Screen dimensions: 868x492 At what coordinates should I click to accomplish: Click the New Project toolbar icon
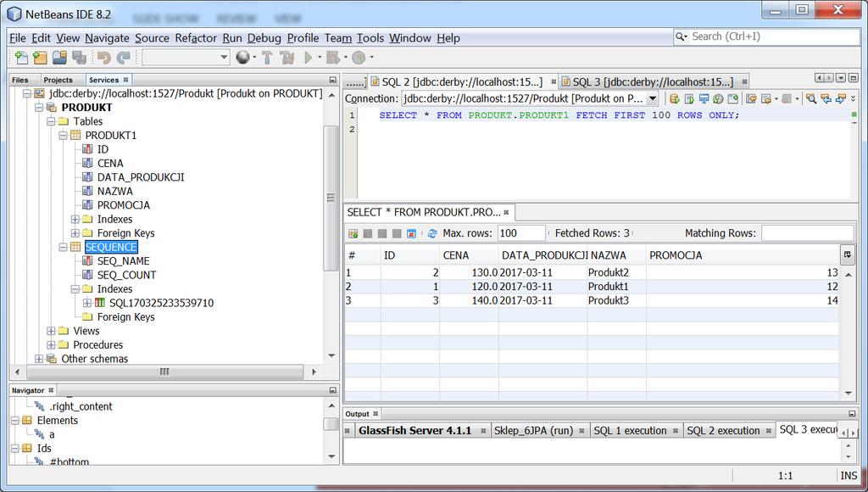coord(40,57)
